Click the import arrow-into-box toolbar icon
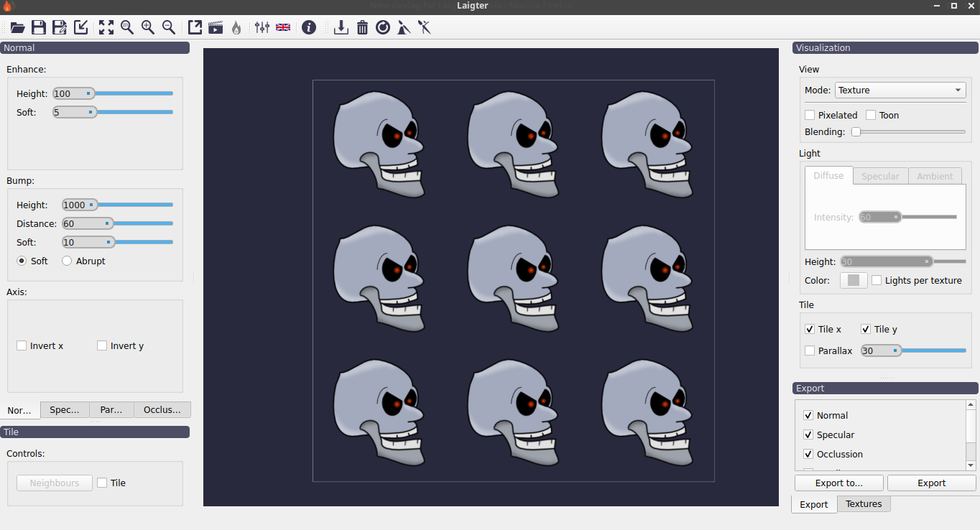 click(81, 27)
